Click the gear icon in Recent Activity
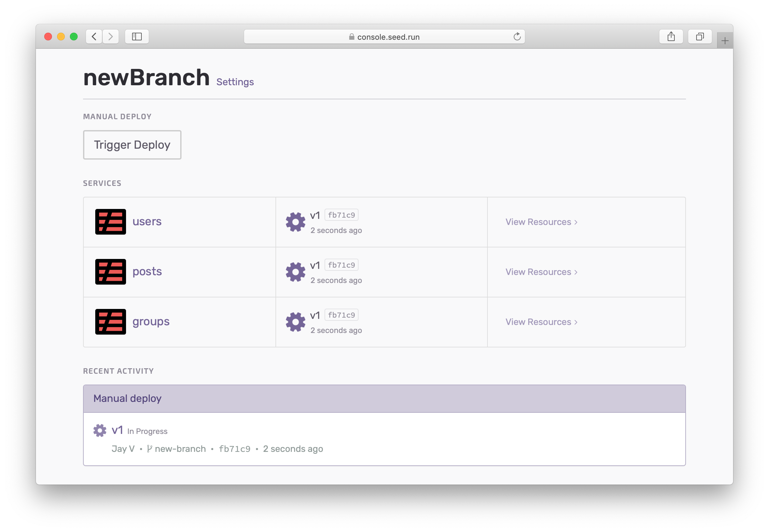Screen dimensions: 769x532 [100, 430]
